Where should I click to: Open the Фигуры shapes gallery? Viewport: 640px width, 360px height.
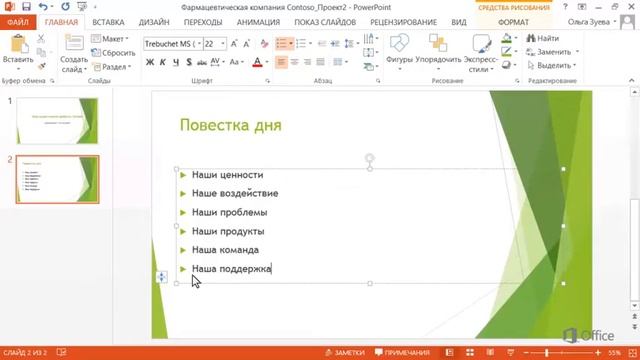pyautogui.click(x=399, y=53)
